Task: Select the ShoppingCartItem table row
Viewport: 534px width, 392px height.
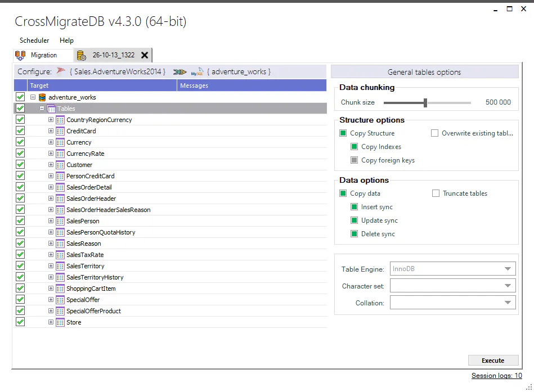Action: click(170, 289)
